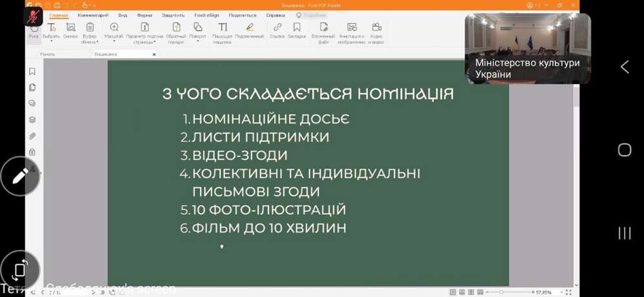Tap the rotate screen overlay button
Image resolution: width=644 pixels, height=297 pixels.
tap(20, 270)
